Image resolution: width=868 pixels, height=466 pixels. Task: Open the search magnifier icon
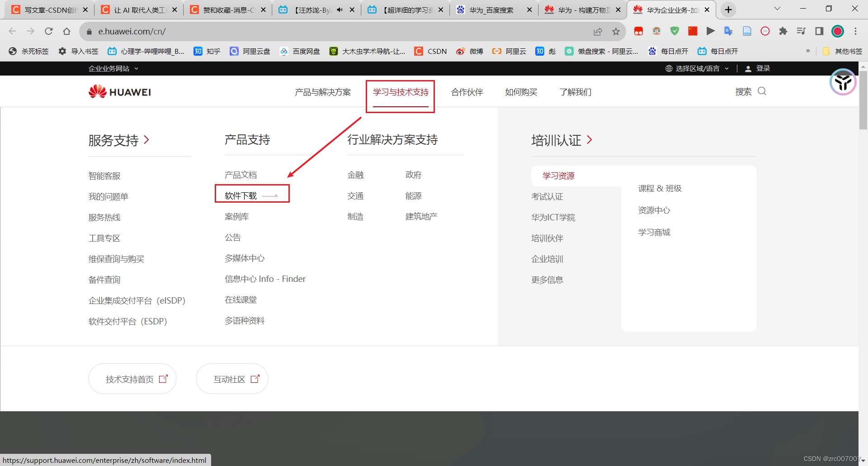click(762, 91)
